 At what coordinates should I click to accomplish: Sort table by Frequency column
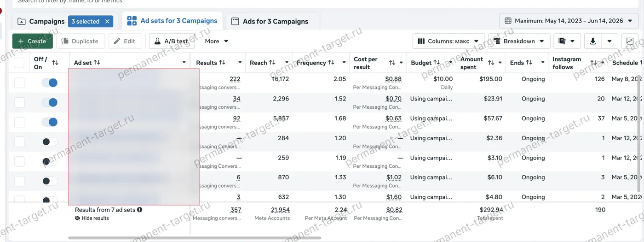[x=331, y=63]
